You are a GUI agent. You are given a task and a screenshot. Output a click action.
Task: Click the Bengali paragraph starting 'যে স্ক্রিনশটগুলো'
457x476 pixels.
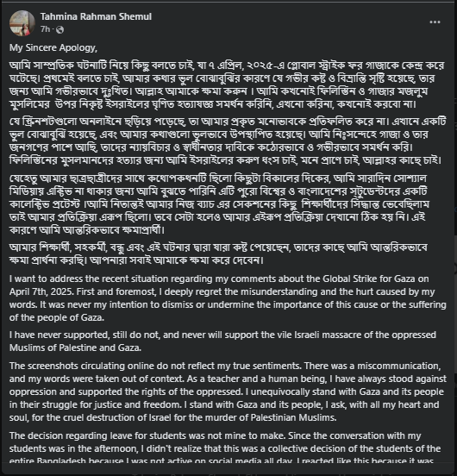pos(228,141)
